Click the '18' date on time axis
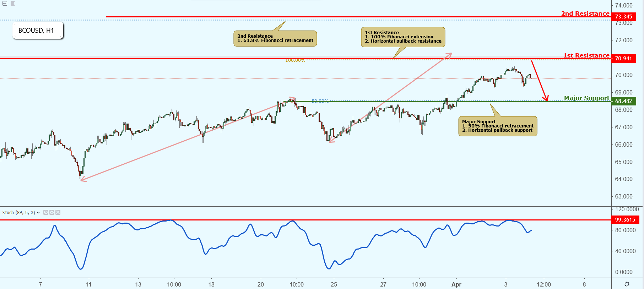This screenshot has width=644, height=289. pos(211,284)
